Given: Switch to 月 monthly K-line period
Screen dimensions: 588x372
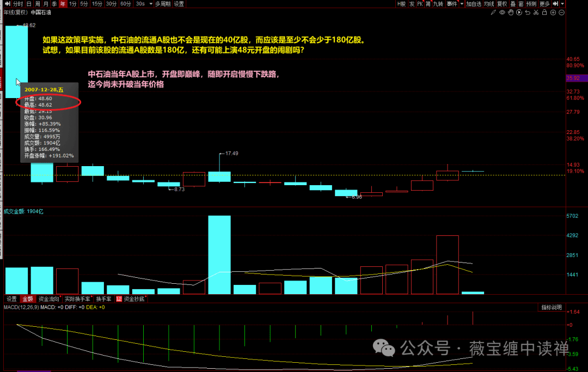Looking at the screenshot, I should [46, 4].
